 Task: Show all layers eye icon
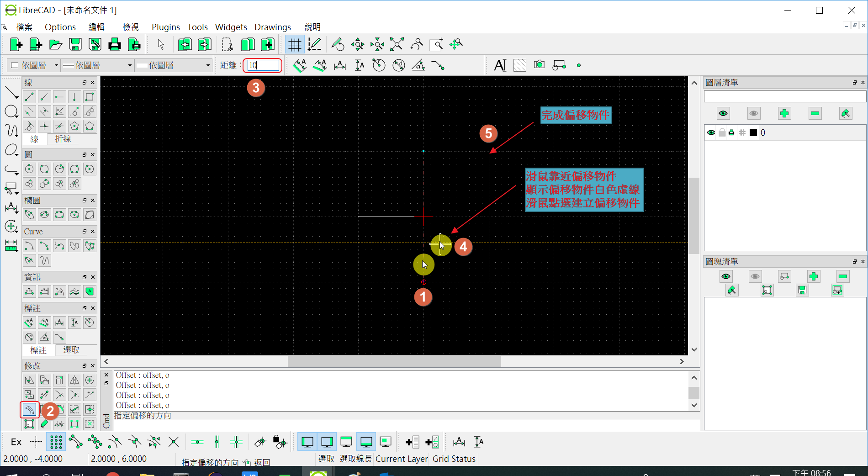click(x=723, y=113)
